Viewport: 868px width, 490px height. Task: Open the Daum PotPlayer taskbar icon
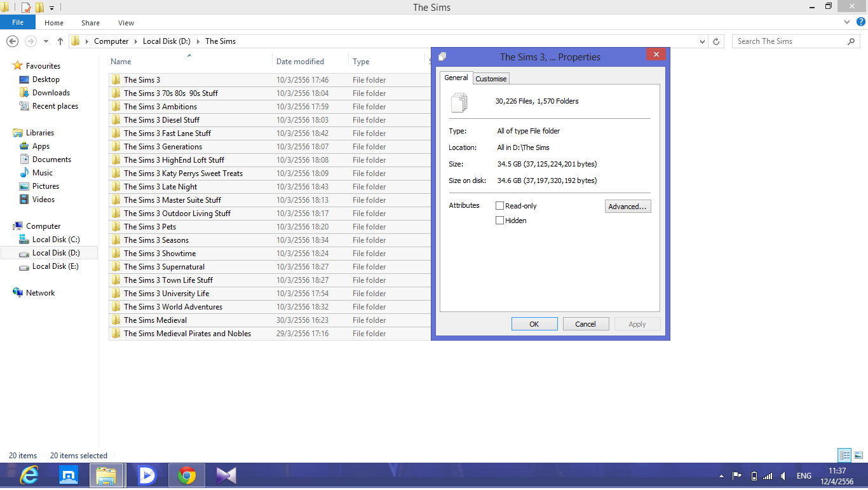click(147, 475)
